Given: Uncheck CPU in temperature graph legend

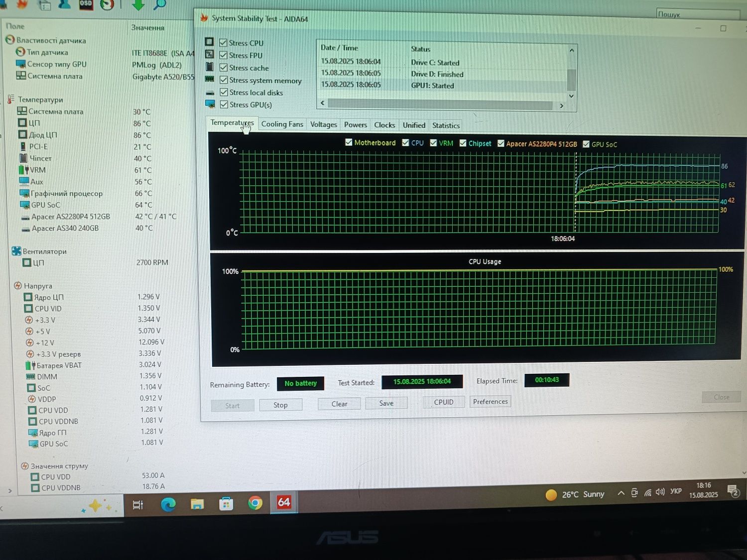Looking at the screenshot, I should click(x=405, y=143).
